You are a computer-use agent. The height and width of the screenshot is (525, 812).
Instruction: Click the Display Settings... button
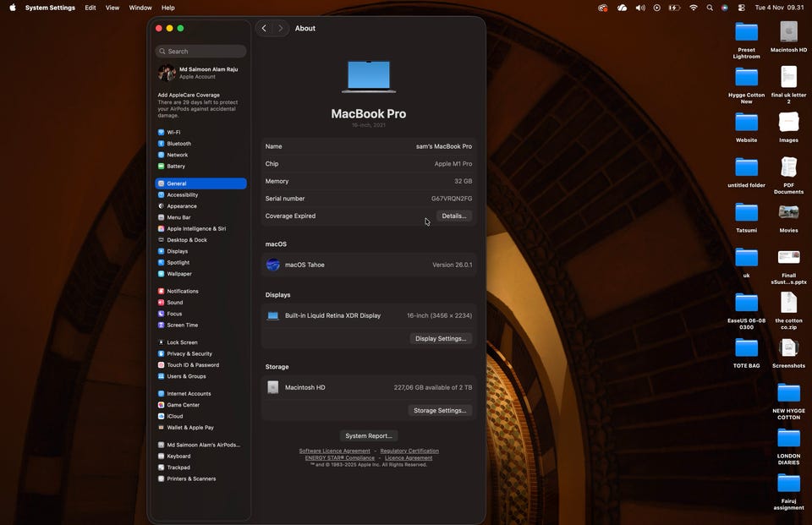click(x=441, y=339)
